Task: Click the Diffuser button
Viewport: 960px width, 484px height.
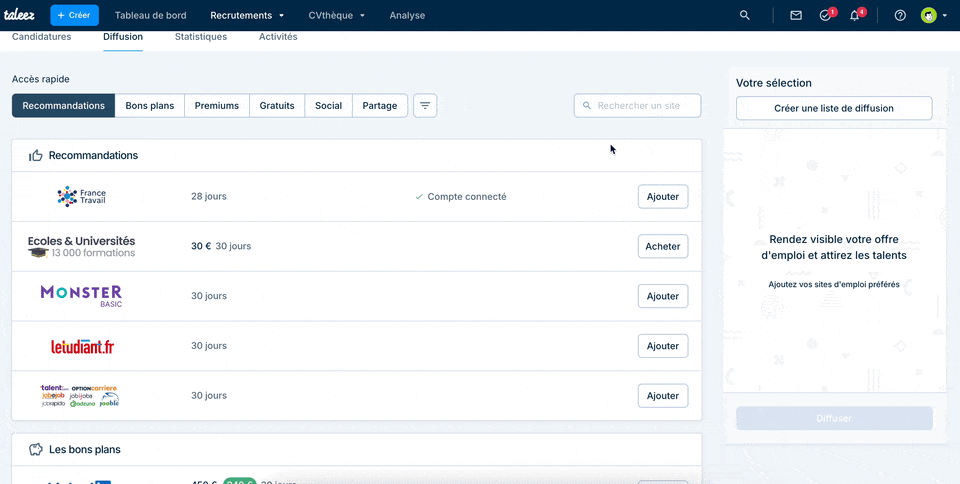Action: [x=834, y=419]
